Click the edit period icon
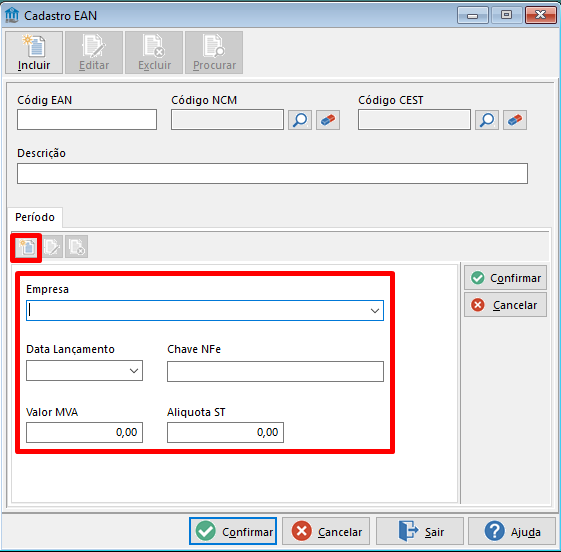561x552 pixels. point(52,247)
